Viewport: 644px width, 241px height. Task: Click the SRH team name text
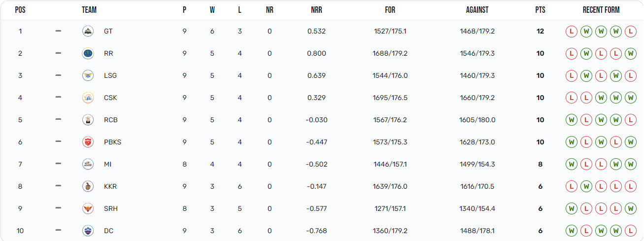[111, 208]
